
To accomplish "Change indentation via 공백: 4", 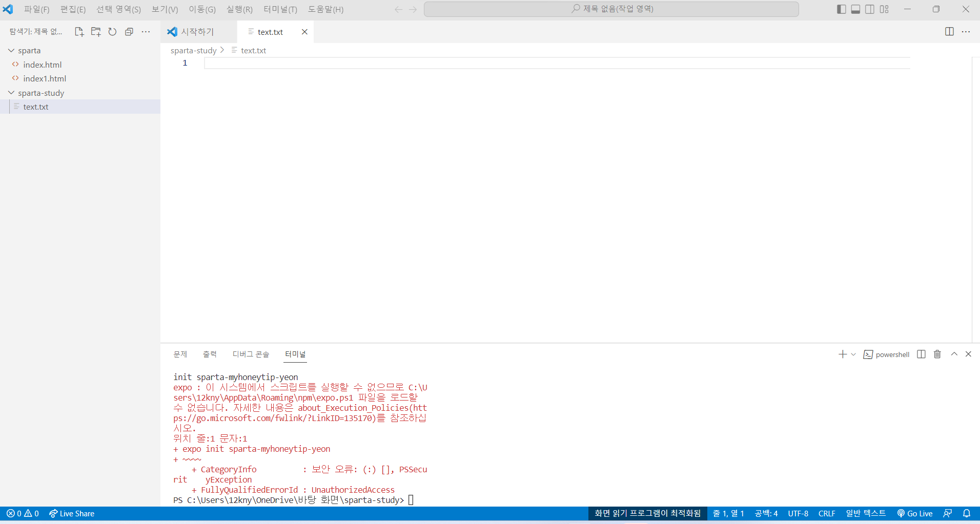I will (x=766, y=513).
